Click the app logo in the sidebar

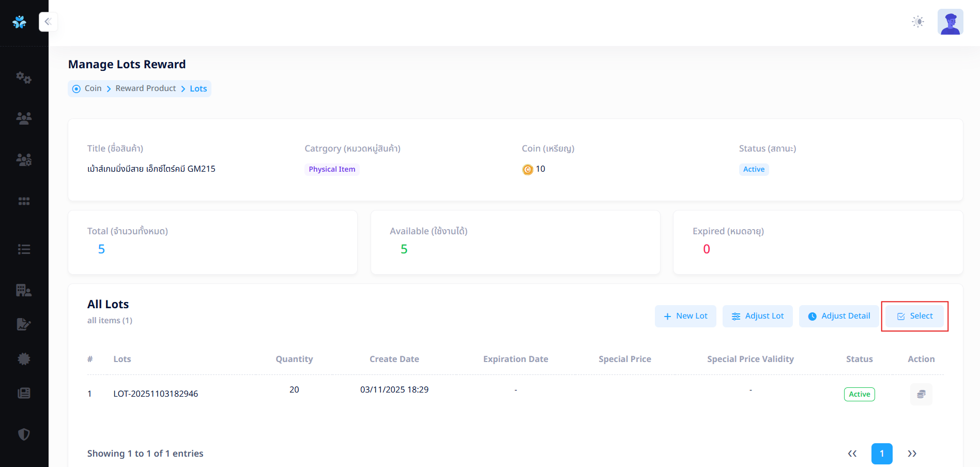[20, 22]
